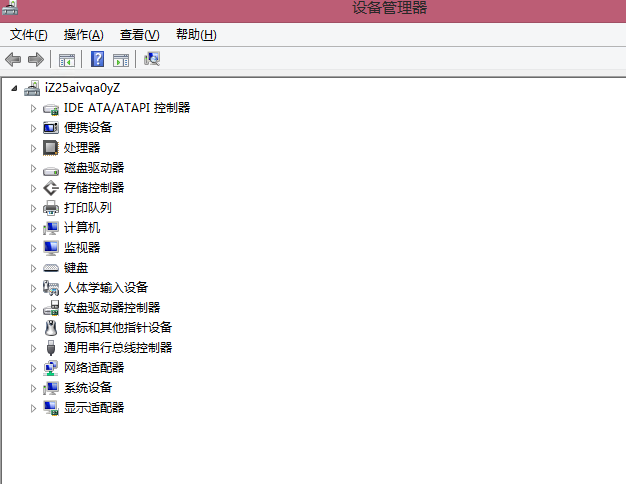The height and width of the screenshot is (484, 626).
Task: Toggle the action pane toolbar icon
Action: (x=121, y=60)
